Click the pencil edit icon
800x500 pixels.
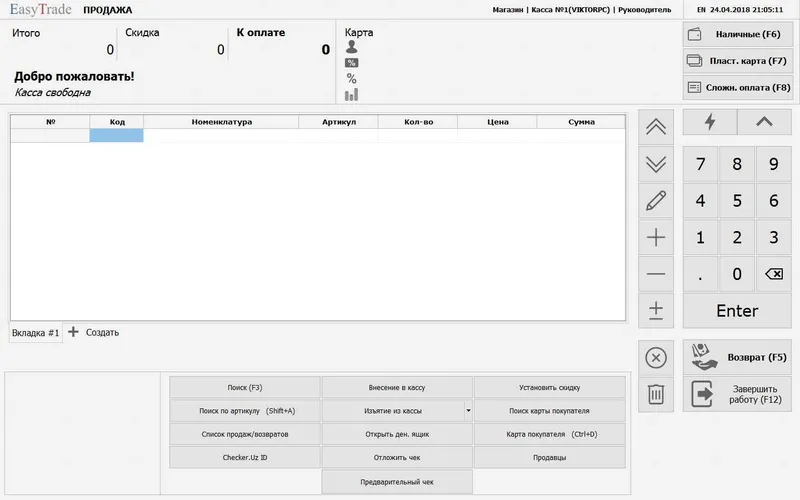656,201
